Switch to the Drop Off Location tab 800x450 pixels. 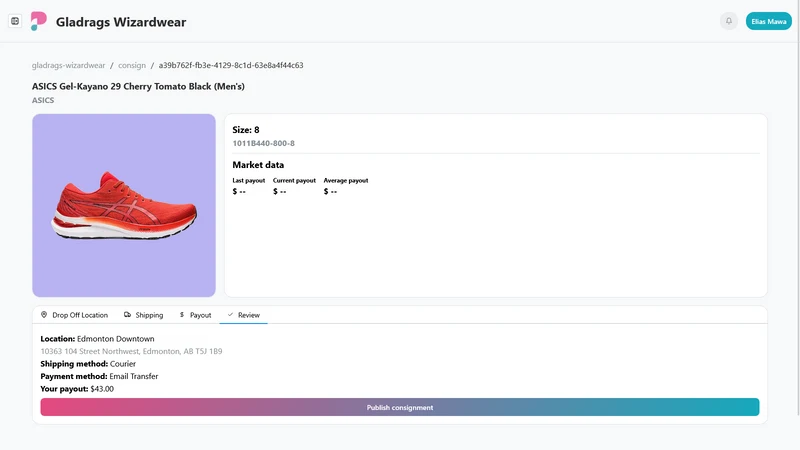click(x=74, y=315)
